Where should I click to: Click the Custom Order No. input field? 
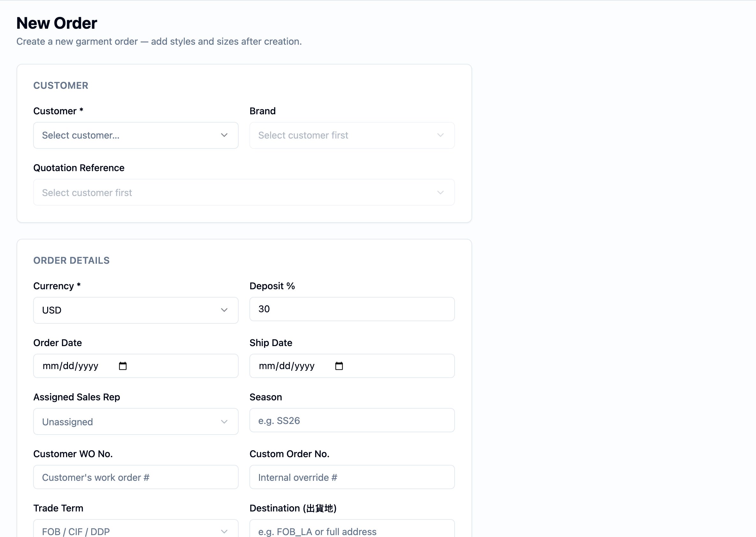tap(352, 477)
